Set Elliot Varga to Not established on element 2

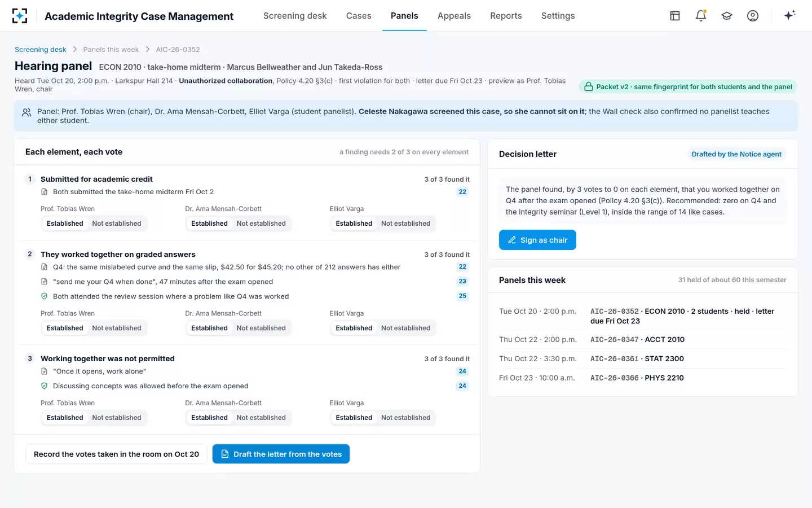[405, 328]
